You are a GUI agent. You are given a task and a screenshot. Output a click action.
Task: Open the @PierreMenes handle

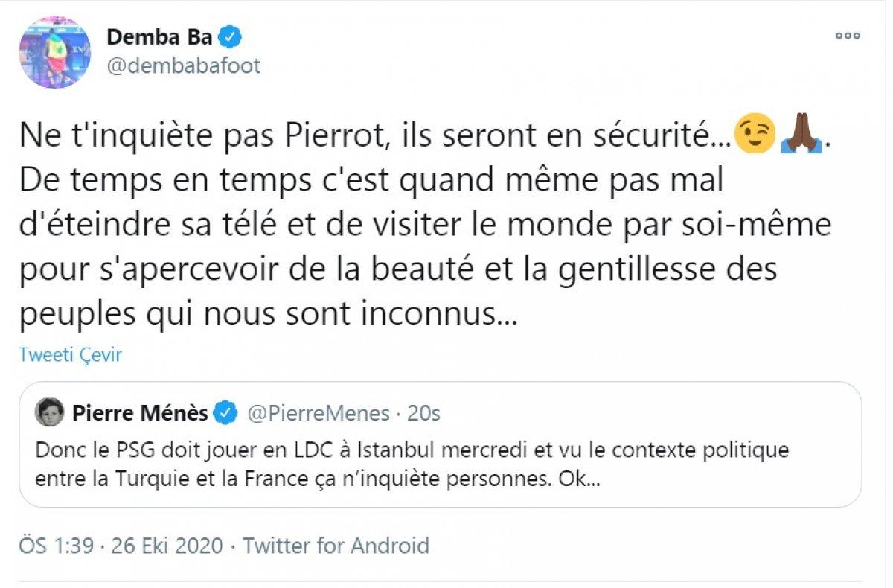click(x=319, y=412)
